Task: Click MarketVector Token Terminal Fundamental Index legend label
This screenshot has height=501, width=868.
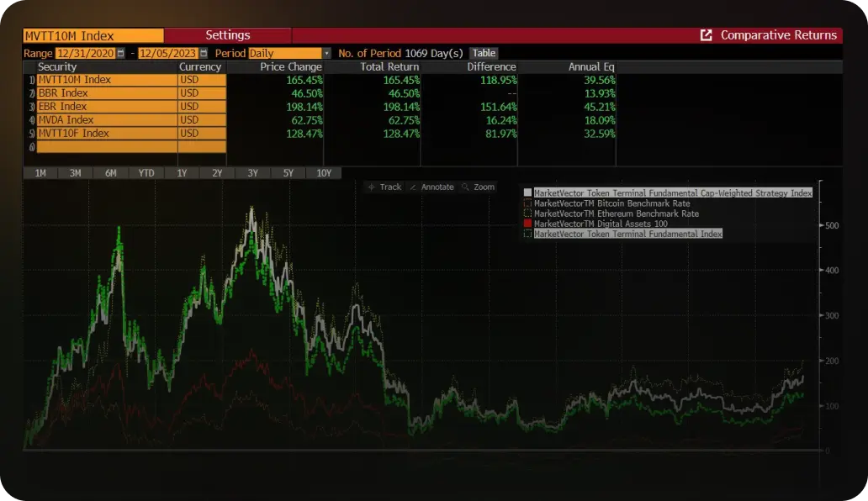Action: [x=627, y=234]
